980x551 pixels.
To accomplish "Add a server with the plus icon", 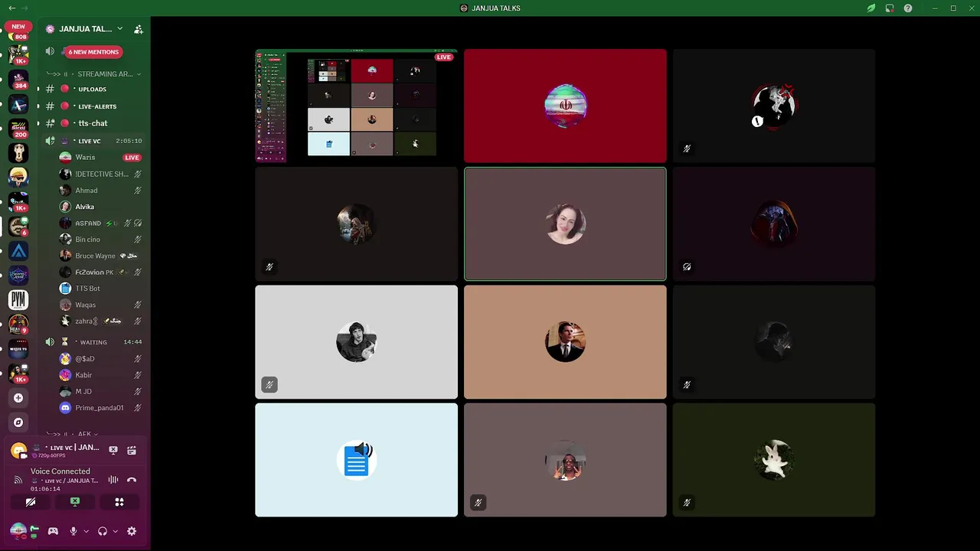I will click(x=18, y=398).
